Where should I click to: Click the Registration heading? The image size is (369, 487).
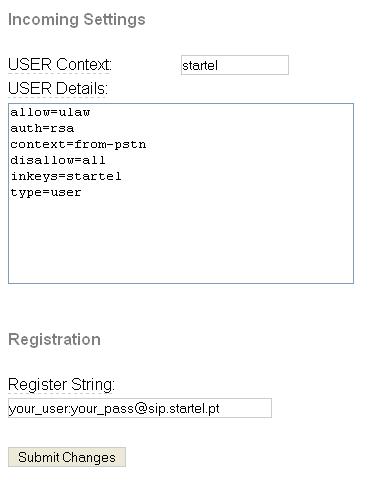coord(54,339)
